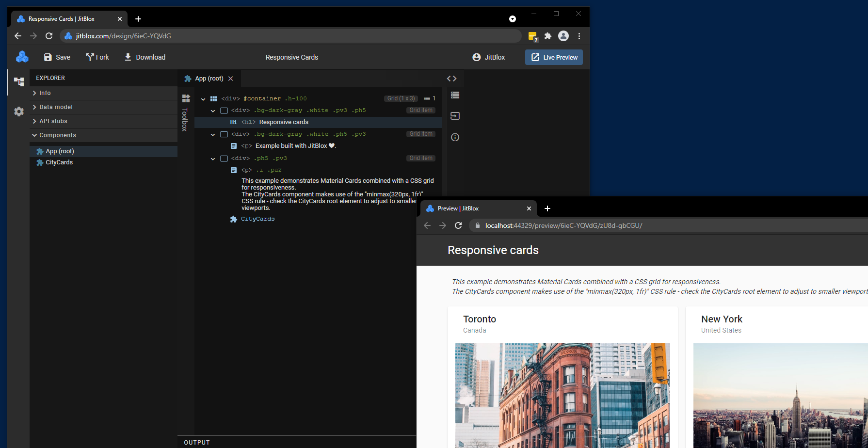The height and width of the screenshot is (448, 868).
Task: Reload the jitblox.com design page
Action: [49, 36]
